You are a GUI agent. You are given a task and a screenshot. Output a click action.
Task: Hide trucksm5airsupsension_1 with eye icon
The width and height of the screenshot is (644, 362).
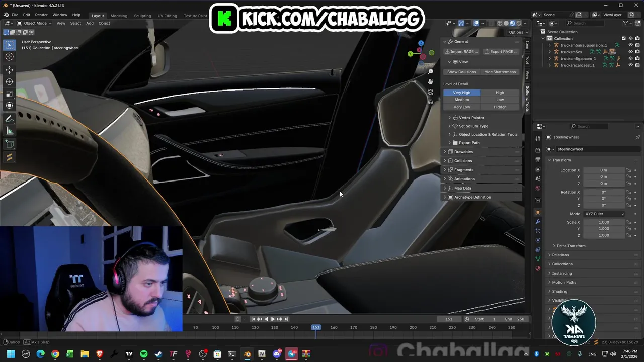630,45
